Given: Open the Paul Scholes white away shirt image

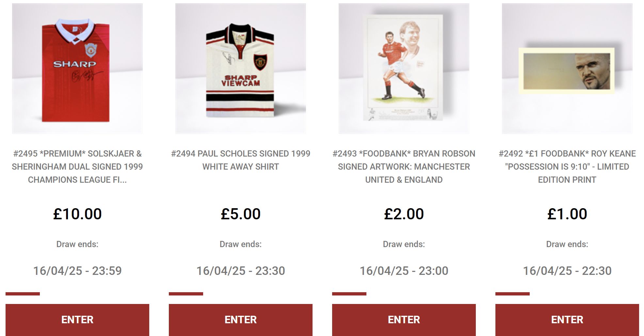Looking at the screenshot, I should pos(241,68).
